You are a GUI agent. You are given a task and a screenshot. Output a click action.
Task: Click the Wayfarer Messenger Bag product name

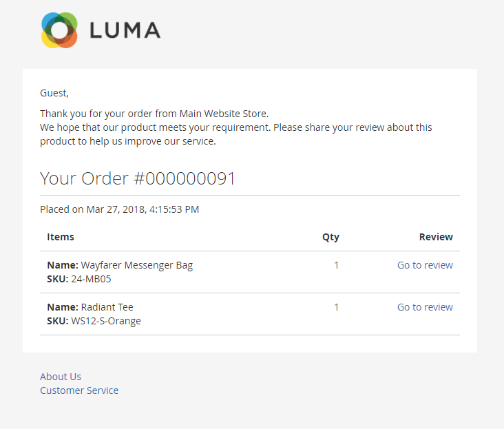pos(136,265)
